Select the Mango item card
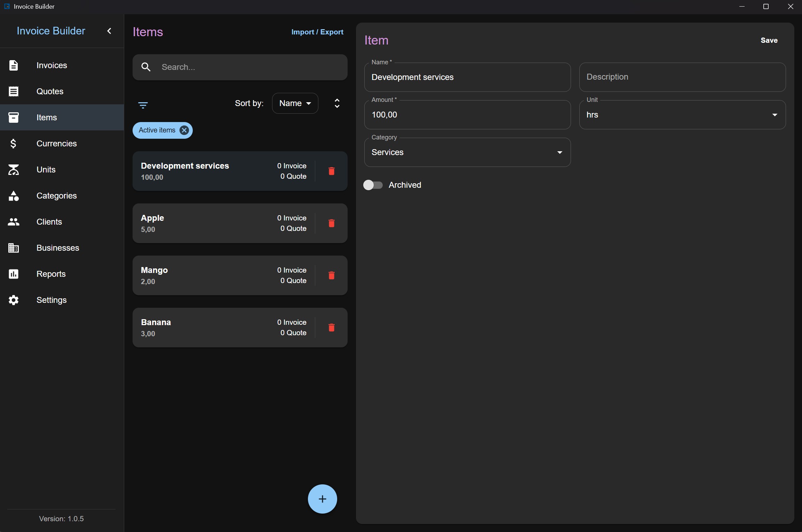The image size is (802, 532). tap(240, 275)
